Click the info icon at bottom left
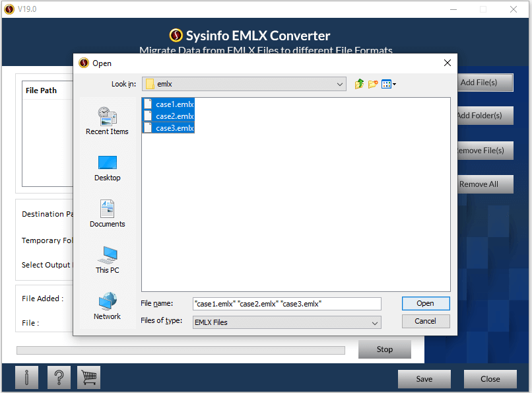 point(26,378)
